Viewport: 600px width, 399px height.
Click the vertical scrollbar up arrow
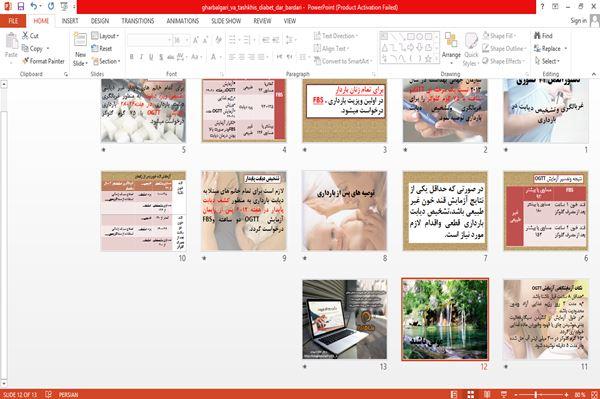click(4, 84)
